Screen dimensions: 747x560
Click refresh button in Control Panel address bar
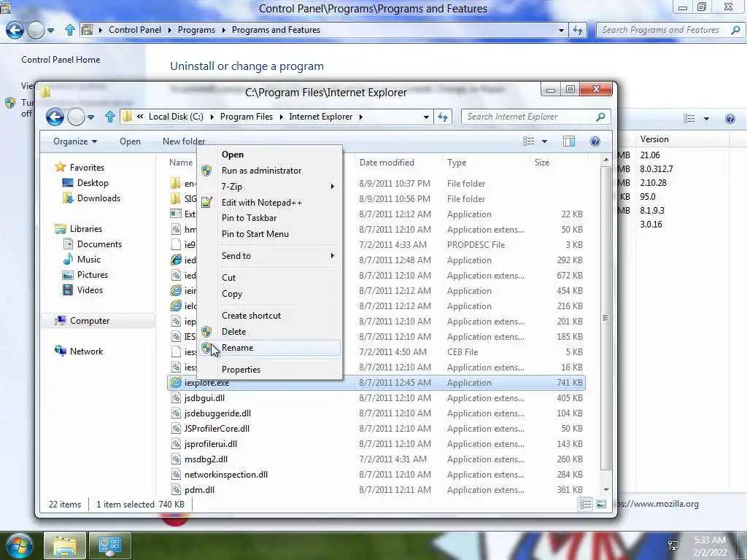coord(578,30)
